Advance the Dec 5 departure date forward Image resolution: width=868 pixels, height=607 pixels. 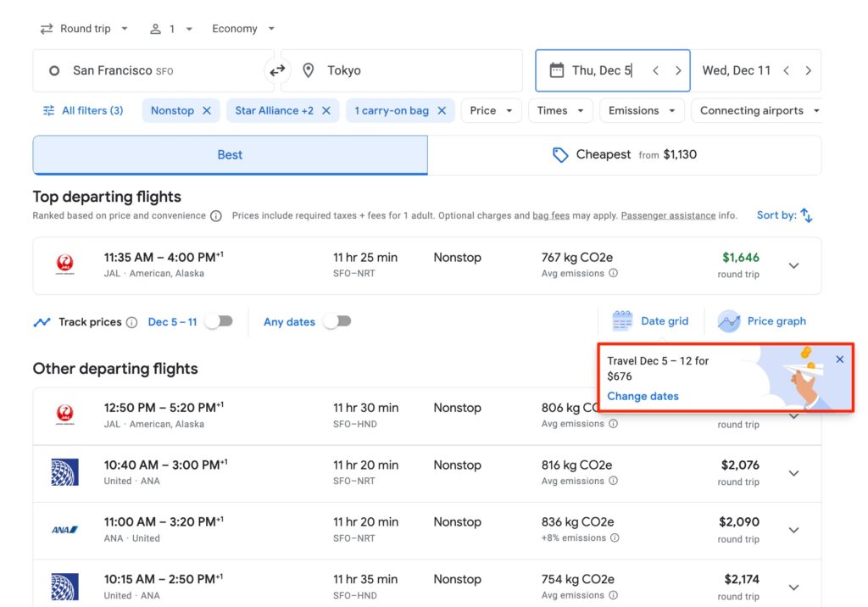tap(678, 70)
